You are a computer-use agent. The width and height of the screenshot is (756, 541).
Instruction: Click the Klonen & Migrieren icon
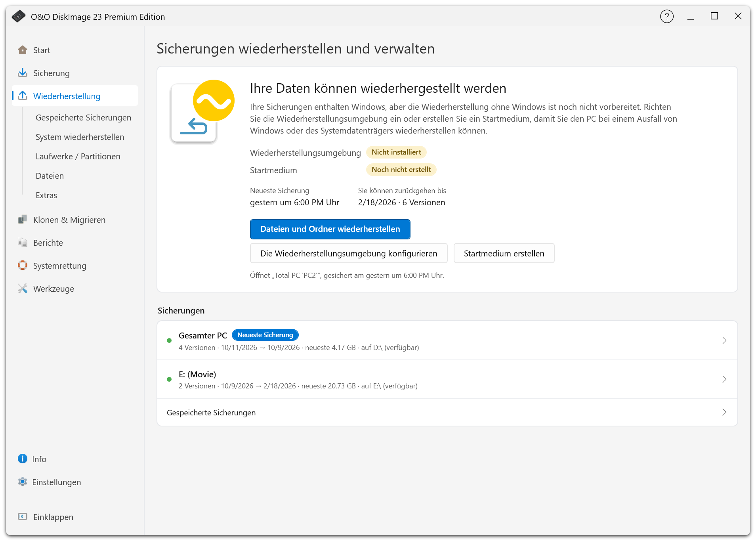23,220
